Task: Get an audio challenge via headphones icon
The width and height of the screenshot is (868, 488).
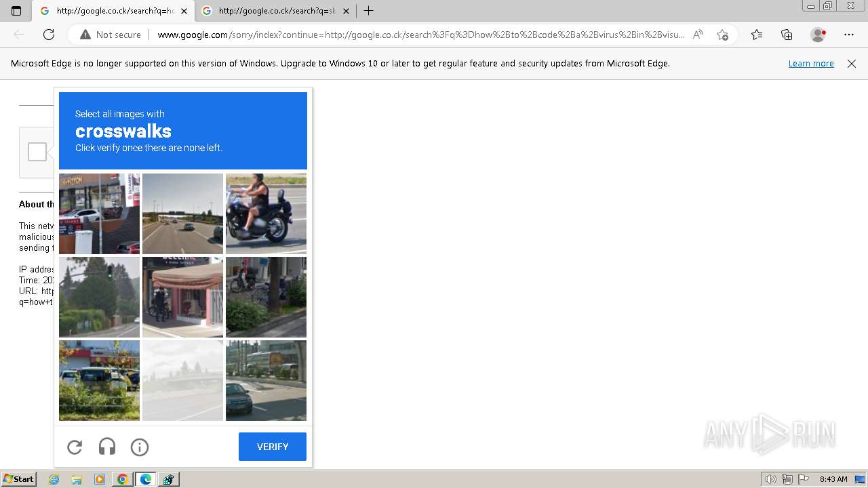Action: coord(107,447)
